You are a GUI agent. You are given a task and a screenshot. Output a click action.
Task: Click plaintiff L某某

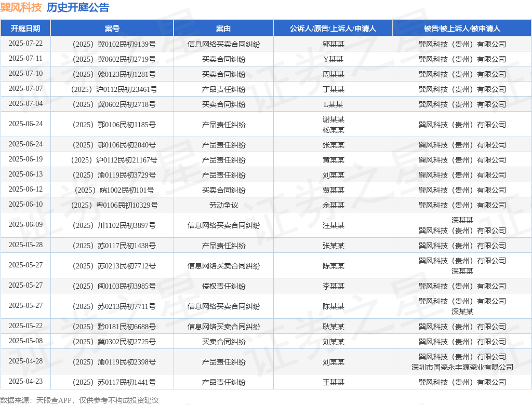coord(333,104)
